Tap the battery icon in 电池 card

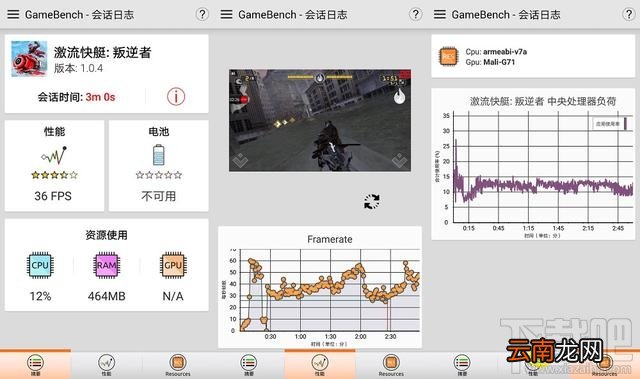tap(158, 155)
